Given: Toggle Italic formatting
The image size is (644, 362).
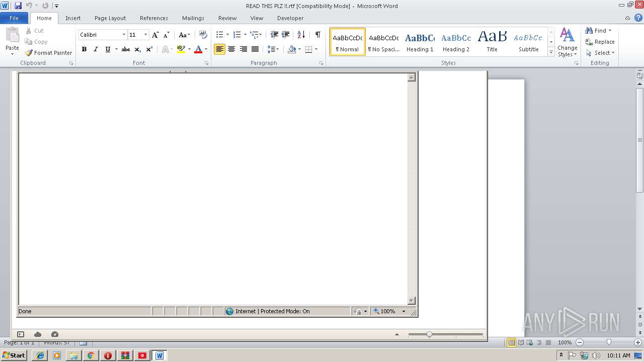Looking at the screenshot, I should pyautogui.click(x=96, y=49).
